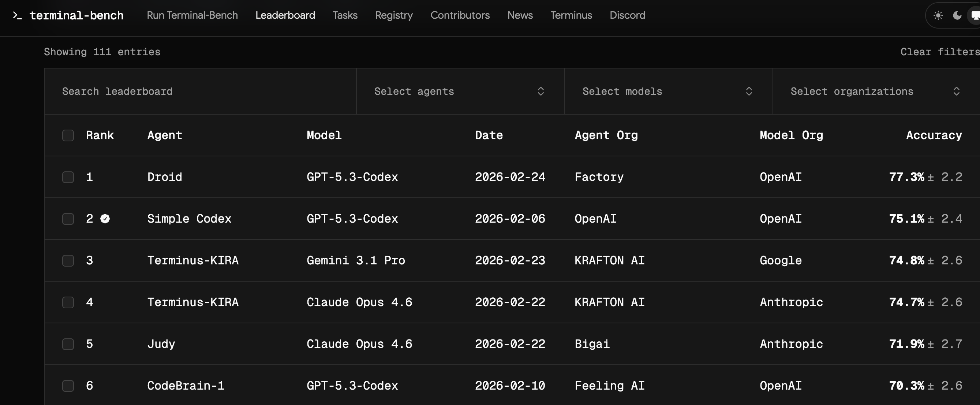The height and width of the screenshot is (405, 980).
Task: Click the Select organizations chevron icon
Action: tap(958, 91)
